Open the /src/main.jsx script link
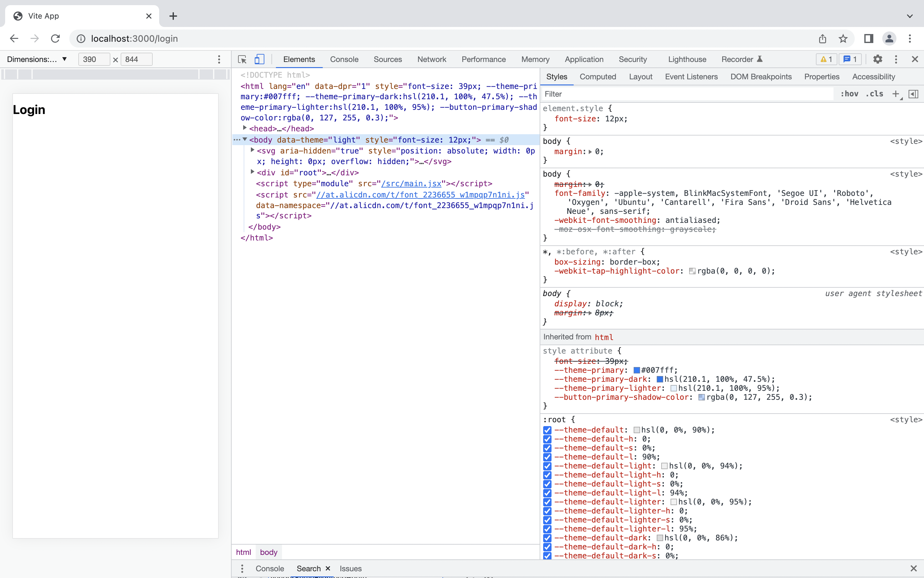The height and width of the screenshot is (578, 924). tap(411, 183)
